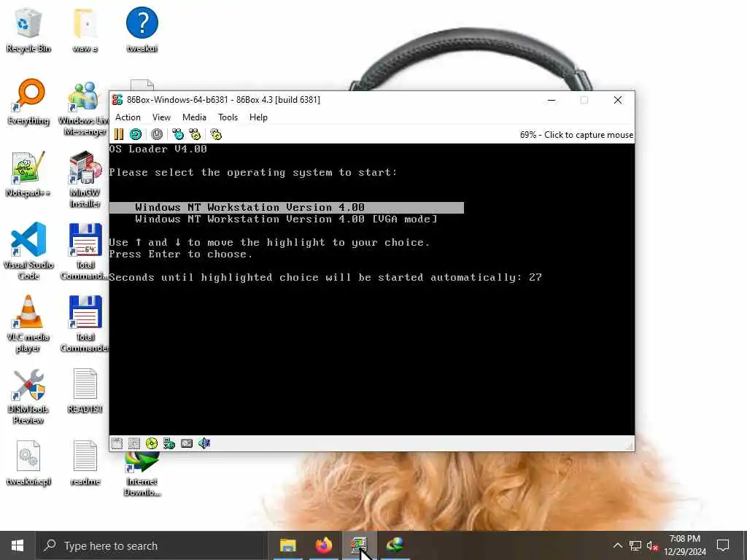
Task: Select the 'waw a' folder icon
Action: click(85, 30)
